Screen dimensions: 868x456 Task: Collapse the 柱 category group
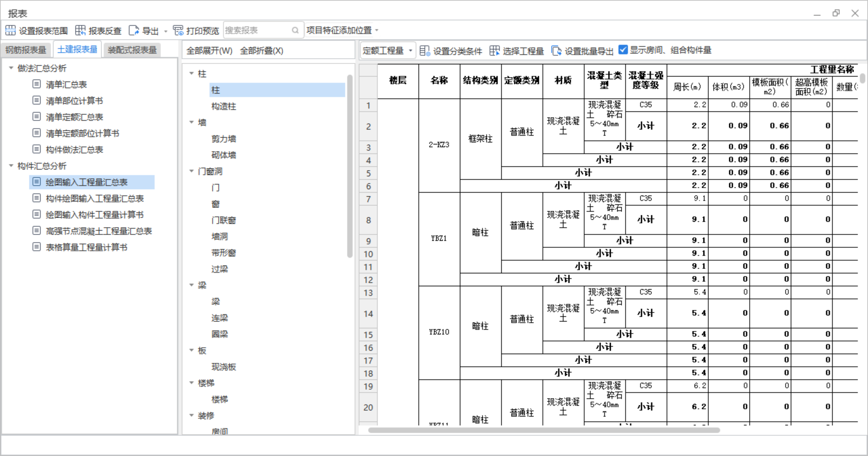(192, 73)
